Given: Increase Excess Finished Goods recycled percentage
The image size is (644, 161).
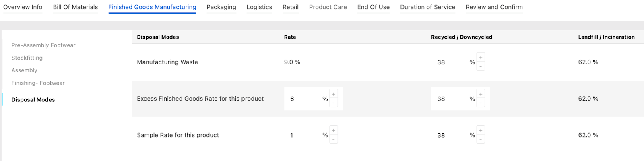Looking at the screenshot, I should tap(481, 94).
